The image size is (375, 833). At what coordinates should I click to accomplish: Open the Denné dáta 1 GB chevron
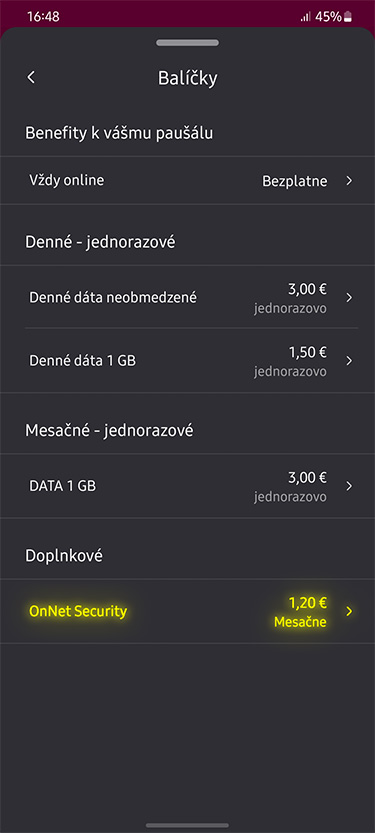[x=349, y=361]
